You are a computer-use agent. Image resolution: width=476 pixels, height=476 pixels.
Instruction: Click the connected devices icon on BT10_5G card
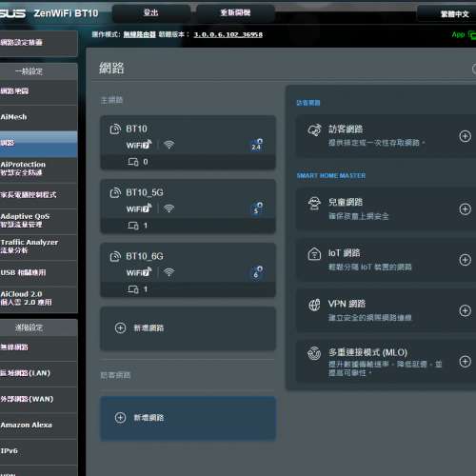[133, 226]
